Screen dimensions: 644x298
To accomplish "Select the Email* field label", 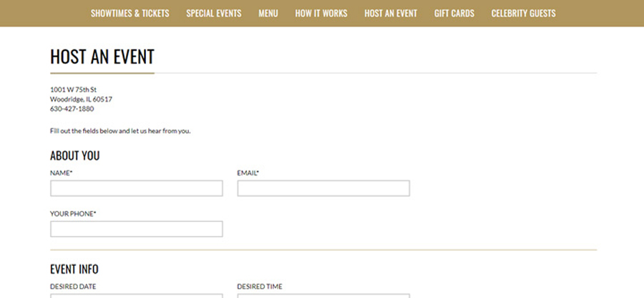I will [x=248, y=173].
